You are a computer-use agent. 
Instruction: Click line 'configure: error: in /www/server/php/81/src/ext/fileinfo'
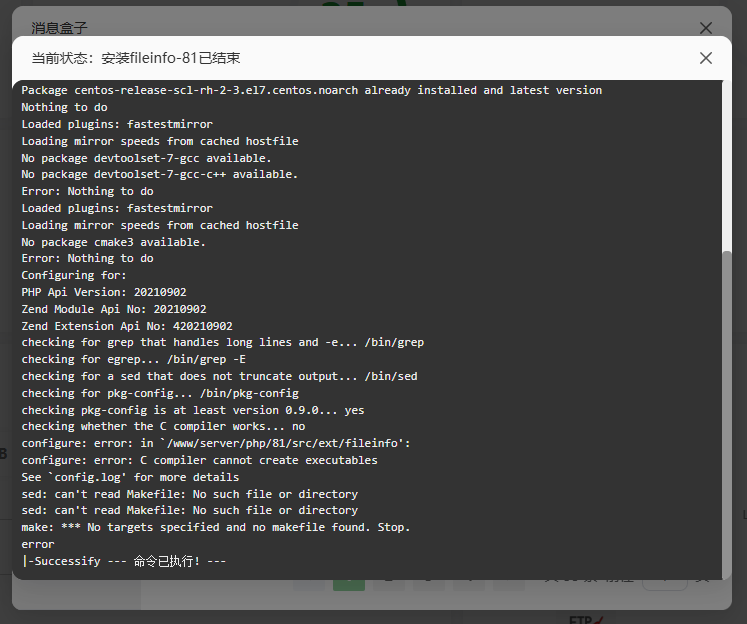pos(215,443)
